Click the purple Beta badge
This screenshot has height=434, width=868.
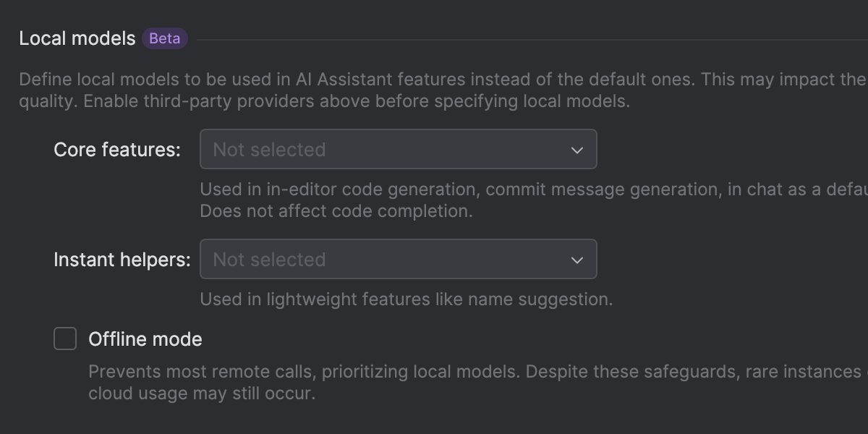tap(165, 38)
